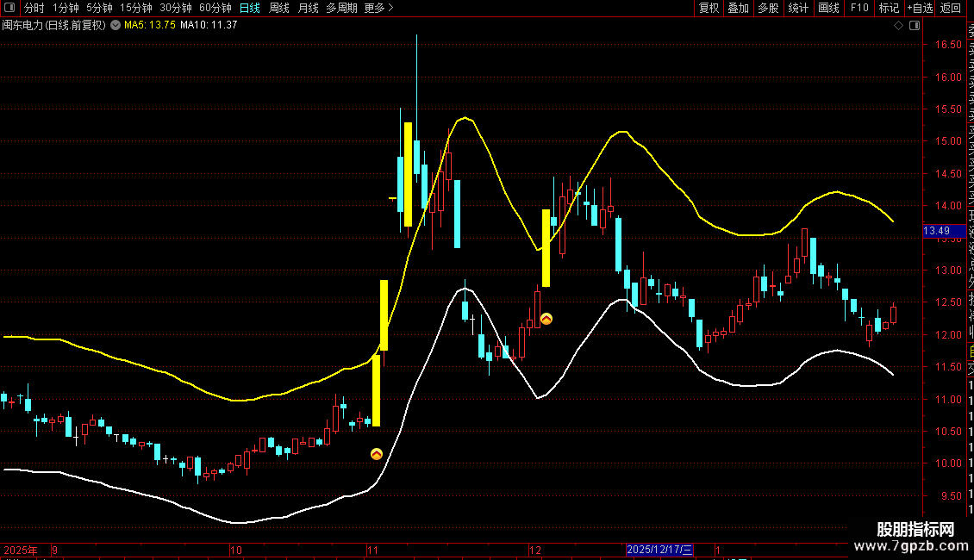974x560 pixels.
Task: Click the 返回 back button
Action: coord(951,8)
